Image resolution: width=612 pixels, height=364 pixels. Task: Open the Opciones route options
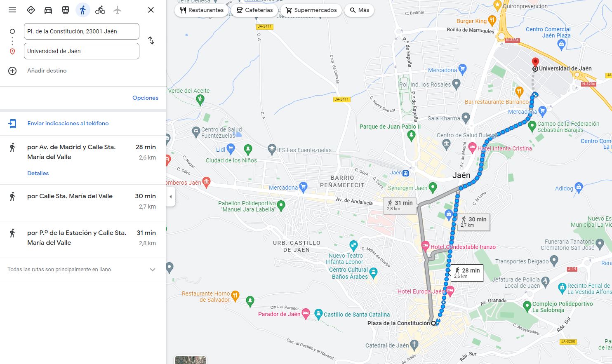coord(145,98)
